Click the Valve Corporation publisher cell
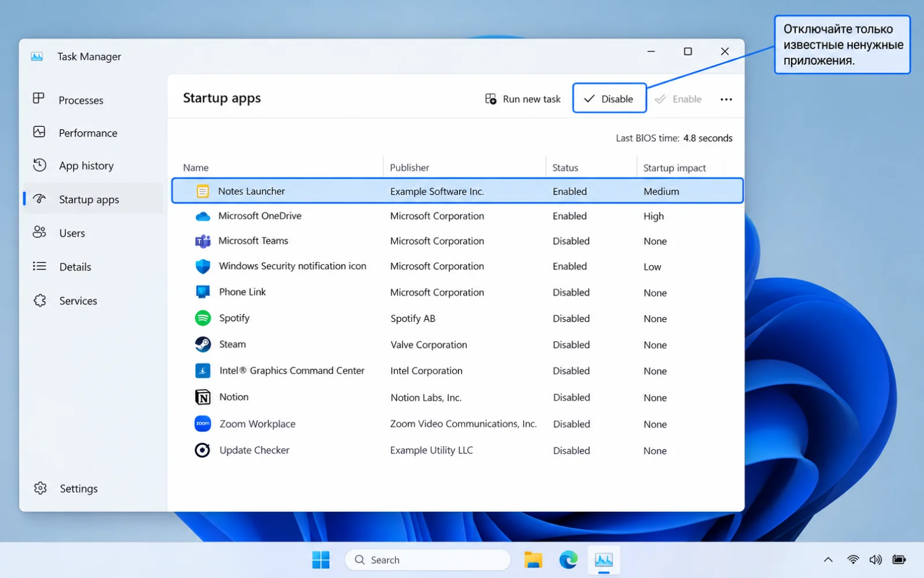This screenshot has height=578, width=924. click(x=429, y=345)
